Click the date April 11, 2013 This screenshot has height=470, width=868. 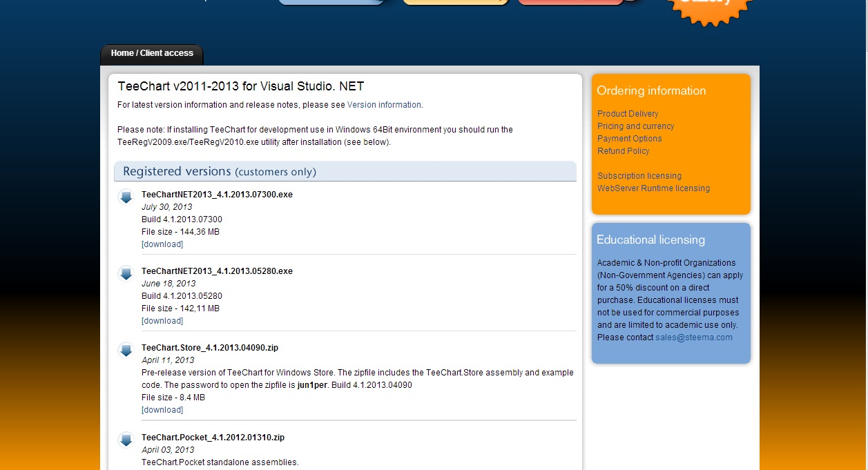pyautogui.click(x=168, y=360)
